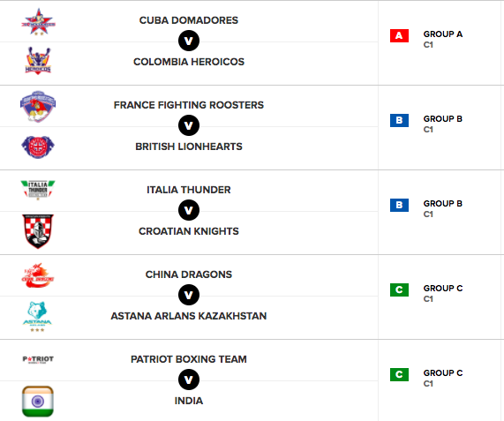Click the green Group C badge for China match
Image resolution: width=504 pixels, height=421 pixels.
(399, 289)
